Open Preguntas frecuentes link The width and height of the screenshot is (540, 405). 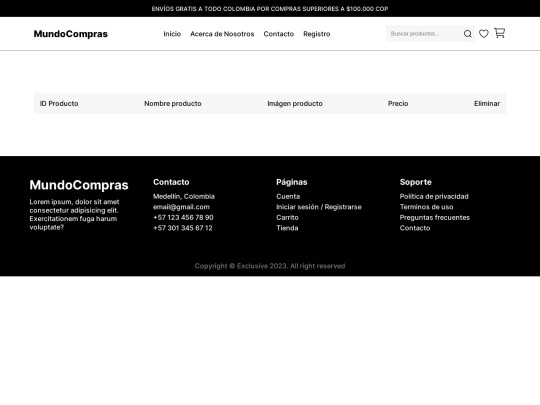435,217
